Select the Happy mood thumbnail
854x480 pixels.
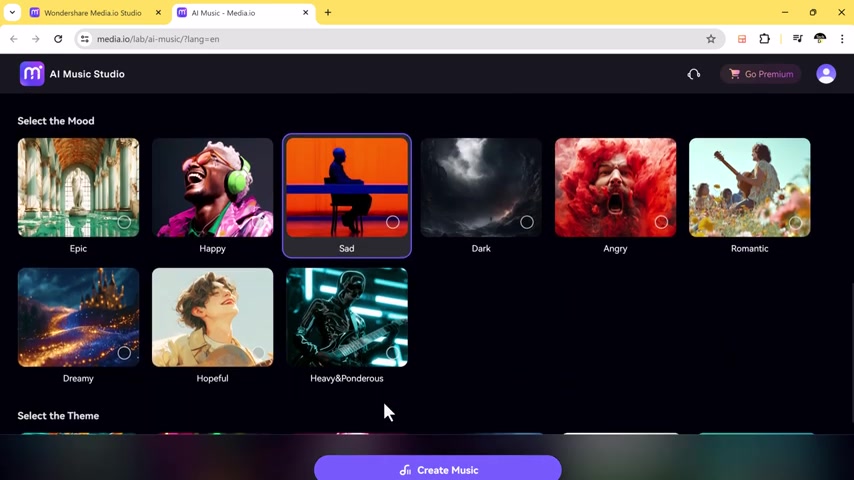coord(212,187)
